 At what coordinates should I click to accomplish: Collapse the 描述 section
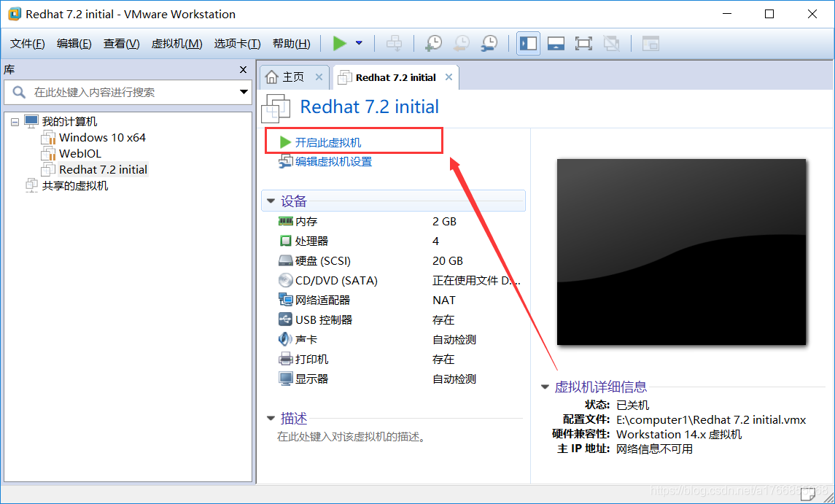tap(271, 419)
